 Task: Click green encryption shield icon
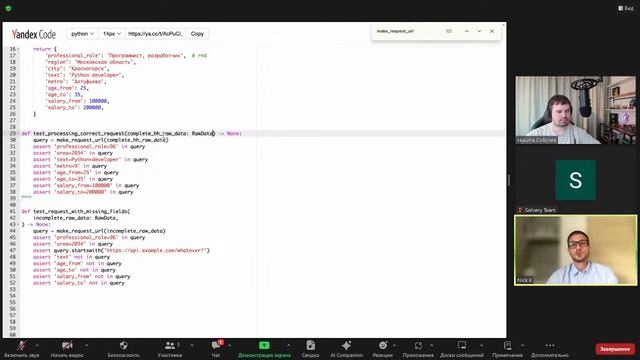tap(8, 8)
